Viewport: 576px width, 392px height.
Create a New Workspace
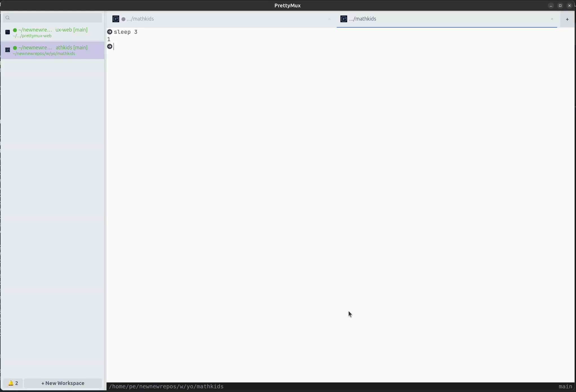coord(63,383)
